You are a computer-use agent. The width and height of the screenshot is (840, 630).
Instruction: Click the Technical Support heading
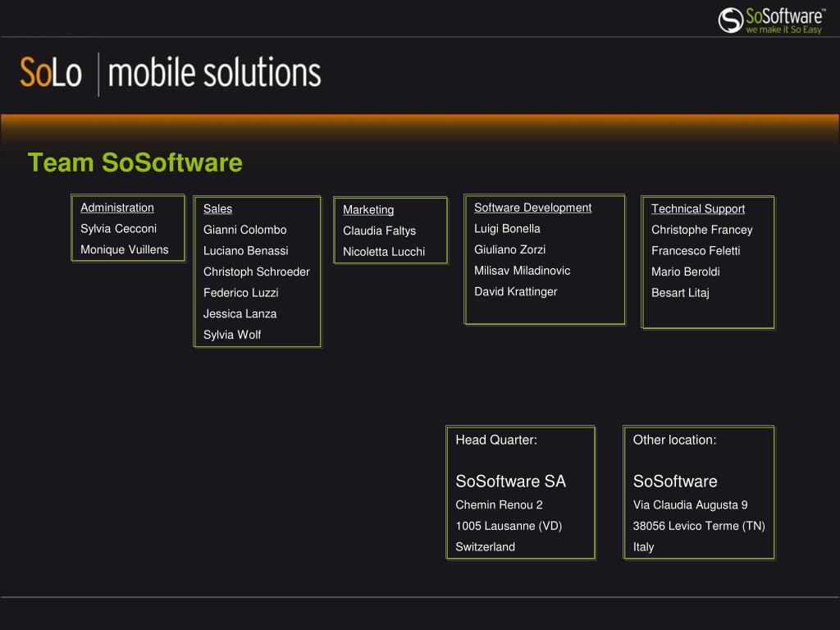coord(698,209)
